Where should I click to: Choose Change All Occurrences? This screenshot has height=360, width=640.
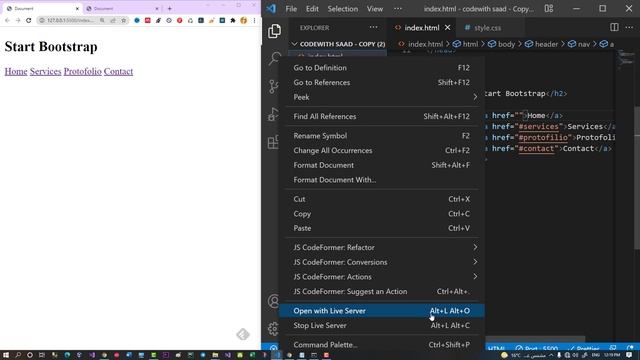(382, 151)
